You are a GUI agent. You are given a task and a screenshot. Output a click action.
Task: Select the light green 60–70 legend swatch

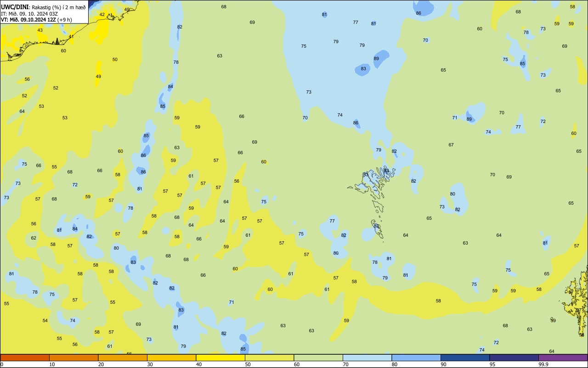(318, 357)
